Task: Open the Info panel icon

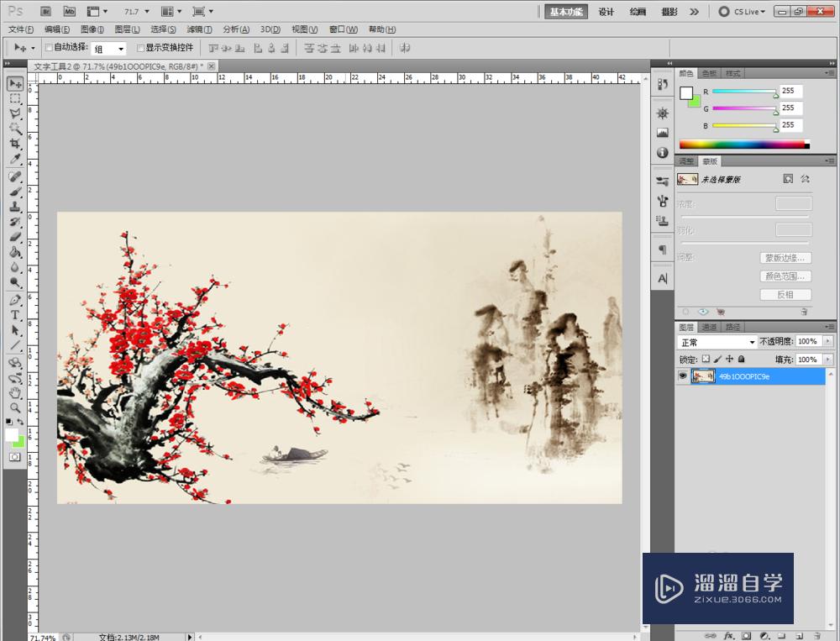Action: click(x=662, y=153)
